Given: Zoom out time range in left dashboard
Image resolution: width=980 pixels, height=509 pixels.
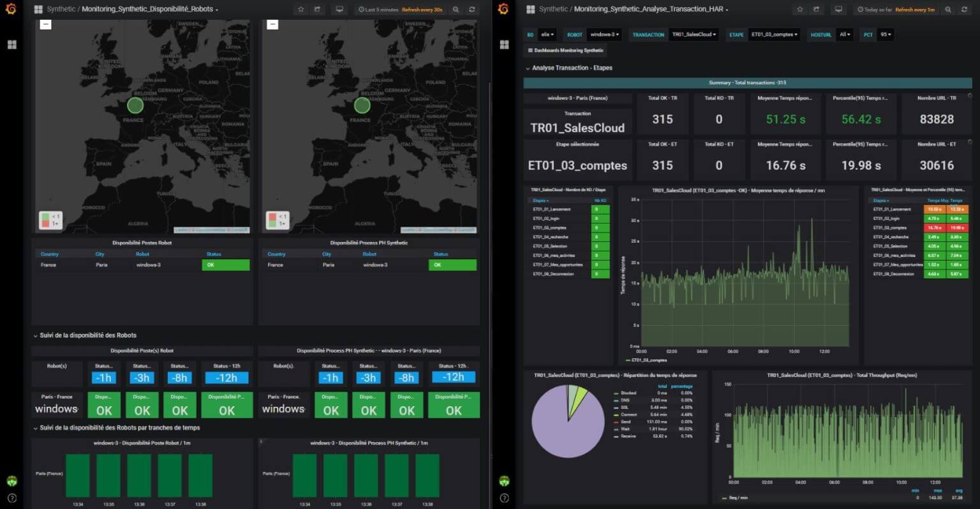Looking at the screenshot, I should pos(456,10).
